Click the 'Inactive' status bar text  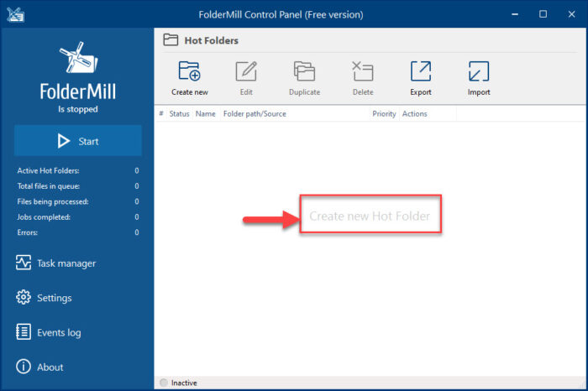(x=184, y=383)
